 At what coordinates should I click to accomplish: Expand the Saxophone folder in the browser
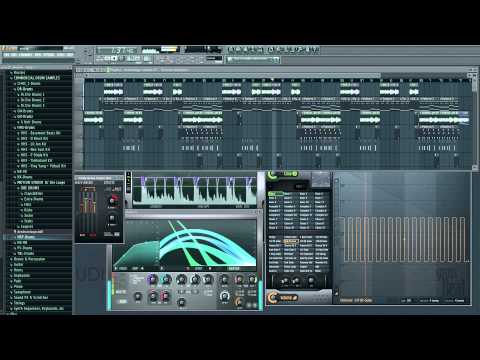click(x=22, y=292)
